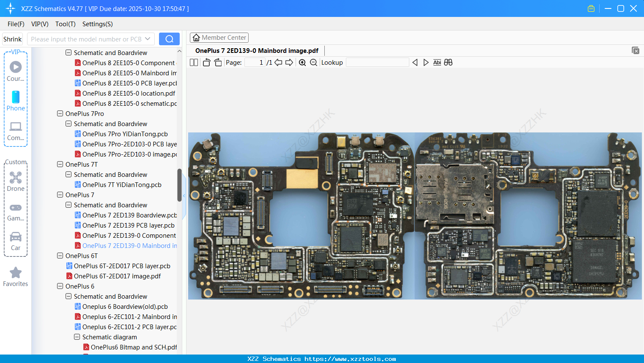Viewport: 644px width, 363px height.
Task: Open the Car schematics category
Action: point(15,240)
